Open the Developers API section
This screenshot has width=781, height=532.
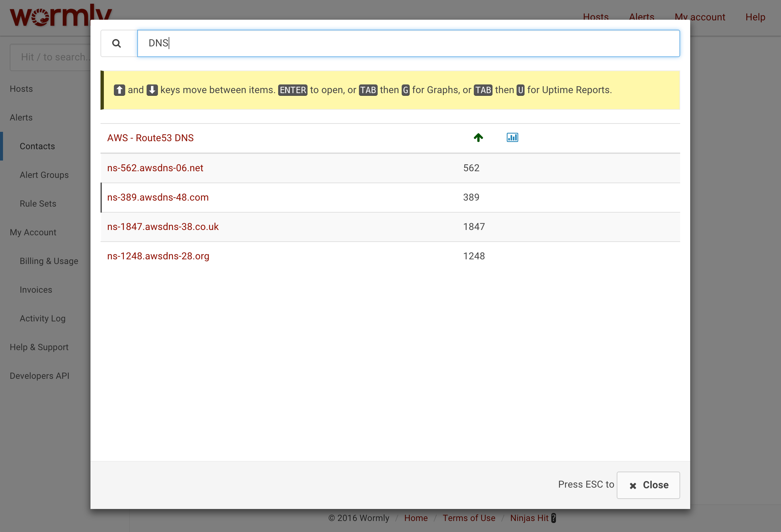click(39, 375)
